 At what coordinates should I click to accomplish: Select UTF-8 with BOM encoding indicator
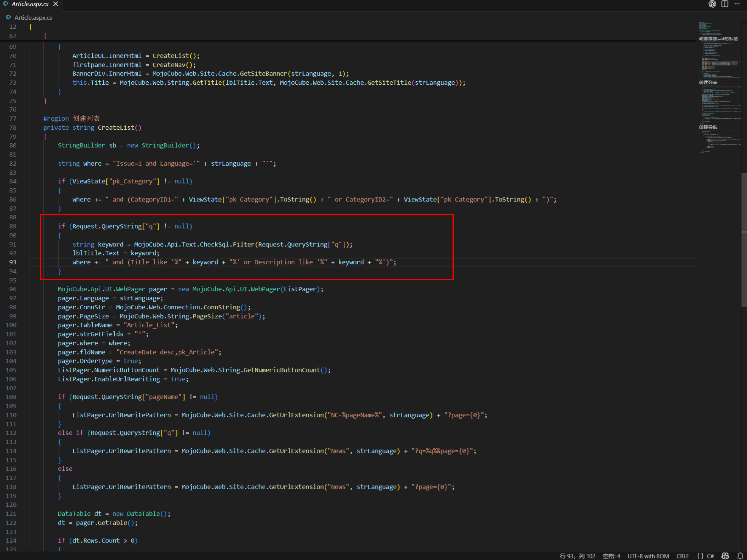[x=648, y=556]
